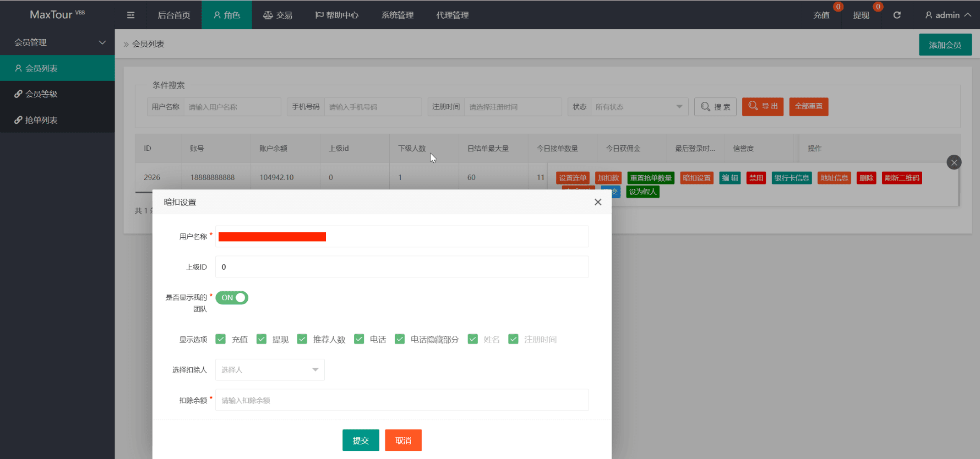Viewport: 980px width, 459px height.
Task: Click the hamburger menu collapse icon
Action: point(131,15)
